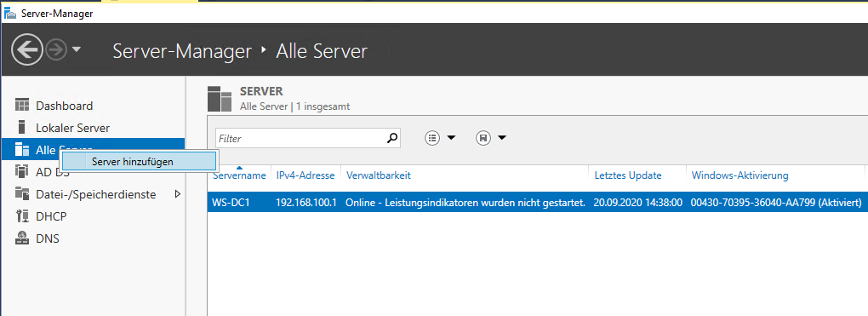Image resolution: width=868 pixels, height=316 pixels.
Task: Click the Server-Manager app icon in title bar
Action: pos(10,14)
